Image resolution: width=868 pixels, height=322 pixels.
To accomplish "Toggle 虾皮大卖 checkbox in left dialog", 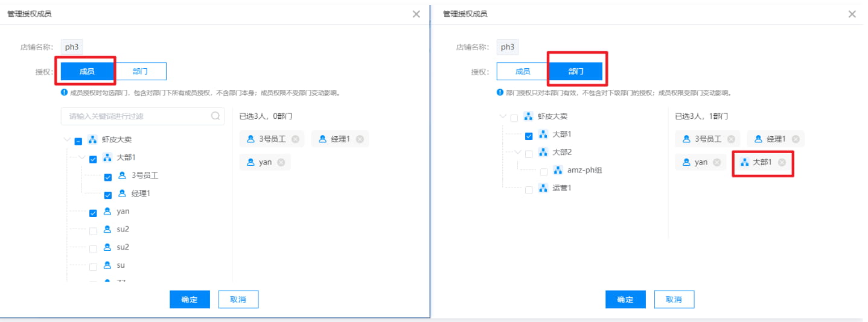I will [x=78, y=142].
